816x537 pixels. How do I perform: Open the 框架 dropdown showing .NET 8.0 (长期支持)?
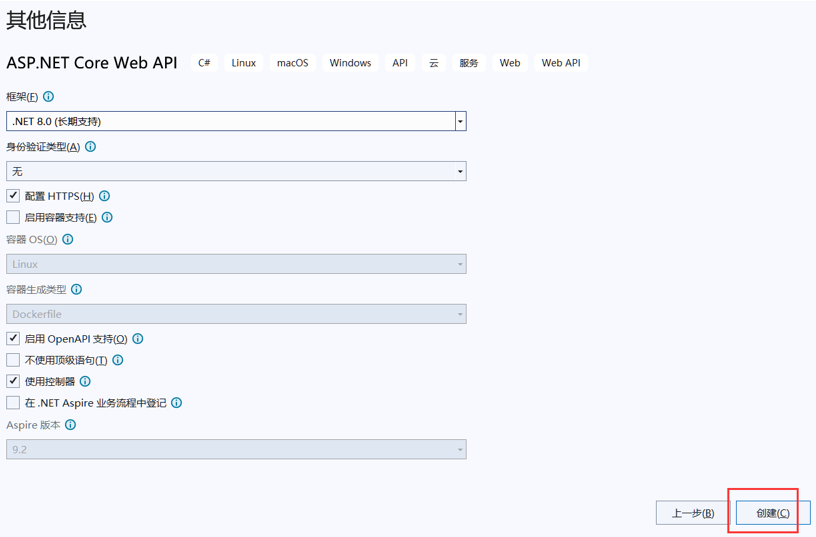[x=236, y=121]
